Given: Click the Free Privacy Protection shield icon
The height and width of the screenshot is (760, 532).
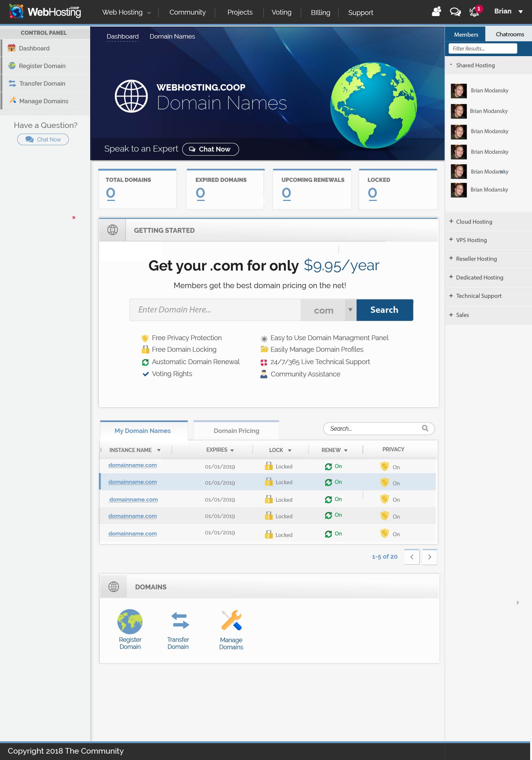Looking at the screenshot, I should (x=145, y=338).
